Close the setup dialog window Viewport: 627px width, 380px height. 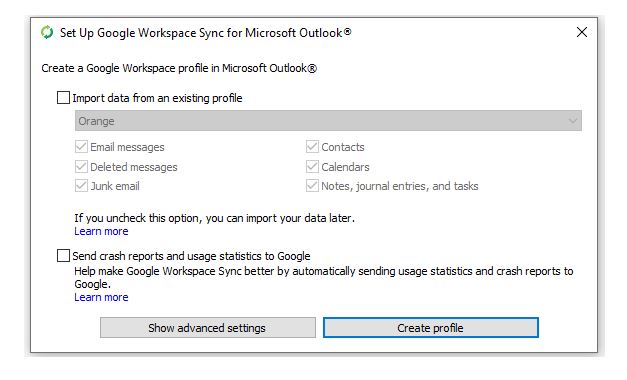[x=582, y=32]
